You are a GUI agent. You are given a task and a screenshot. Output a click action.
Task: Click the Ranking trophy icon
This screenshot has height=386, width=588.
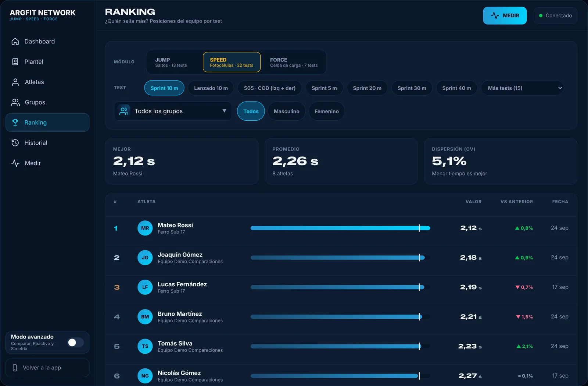[x=15, y=123]
